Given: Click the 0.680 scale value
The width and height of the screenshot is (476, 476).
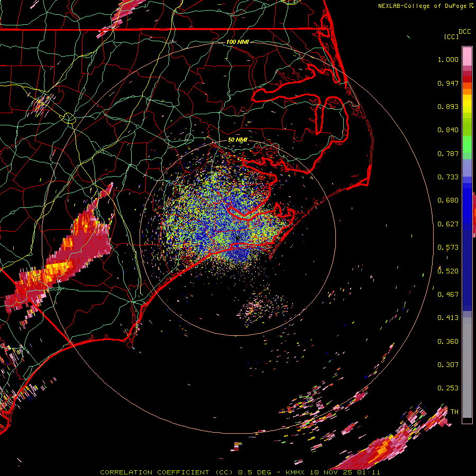Looking at the screenshot, I should tap(448, 200).
